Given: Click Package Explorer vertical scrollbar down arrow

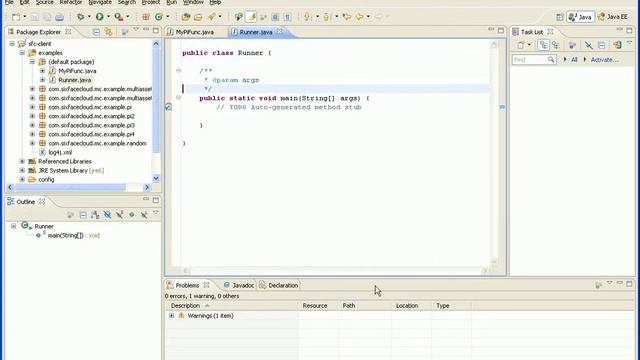Looking at the screenshot, I should (x=156, y=178).
